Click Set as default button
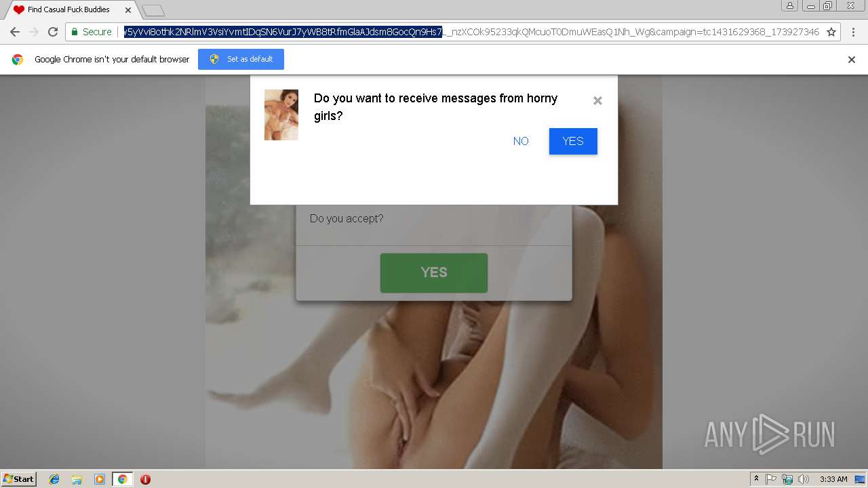 tap(241, 59)
